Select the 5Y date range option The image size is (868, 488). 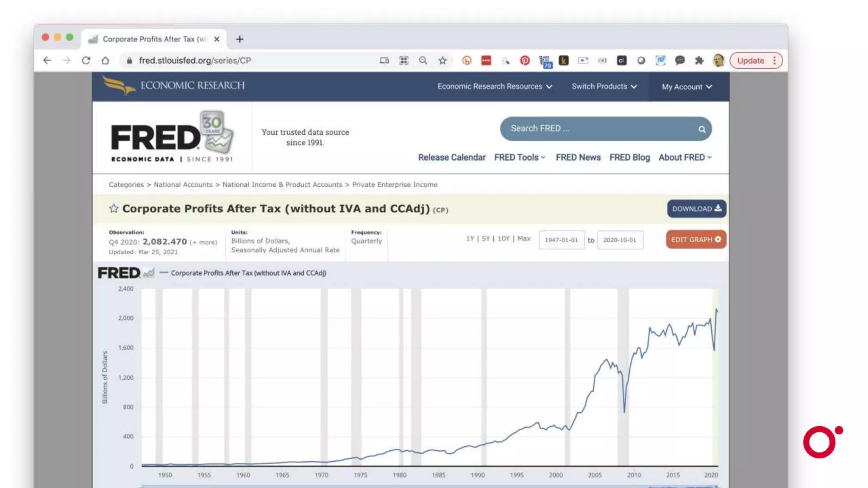pos(486,239)
